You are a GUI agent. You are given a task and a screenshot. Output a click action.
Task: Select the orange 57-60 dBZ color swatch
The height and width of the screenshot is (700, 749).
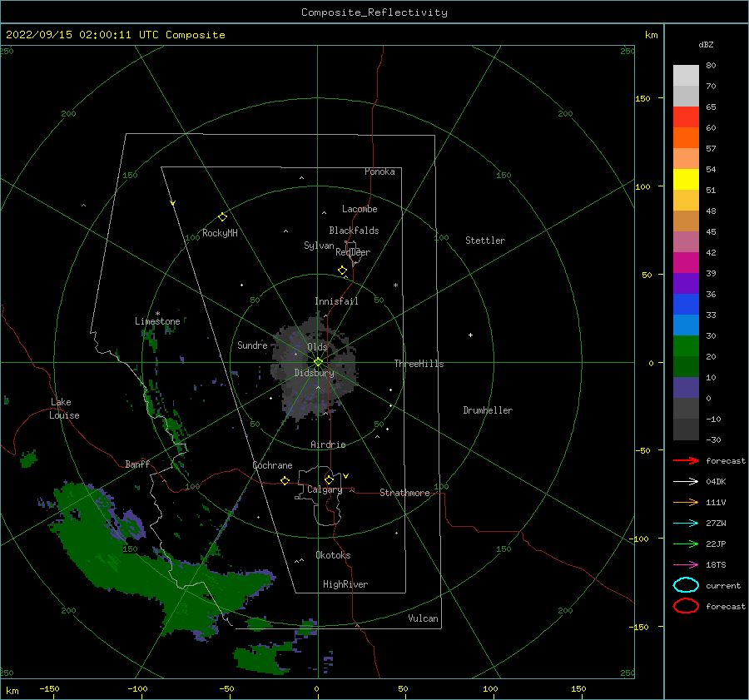tap(686, 138)
